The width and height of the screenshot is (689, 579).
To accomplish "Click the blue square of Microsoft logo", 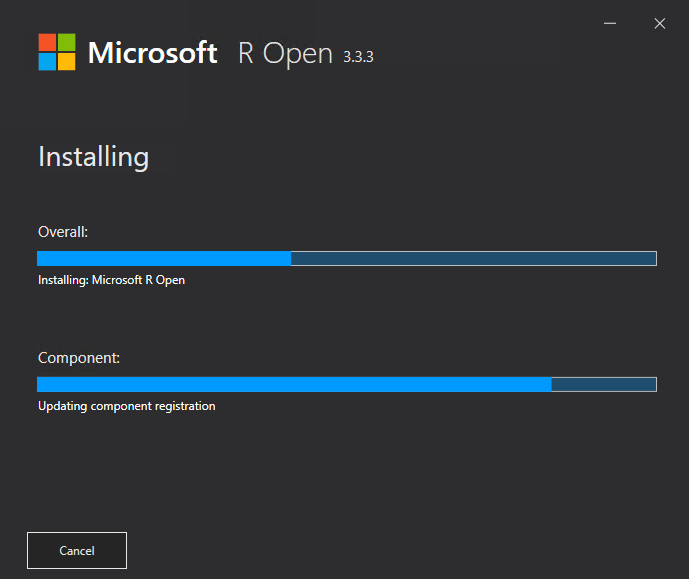I will (47, 62).
